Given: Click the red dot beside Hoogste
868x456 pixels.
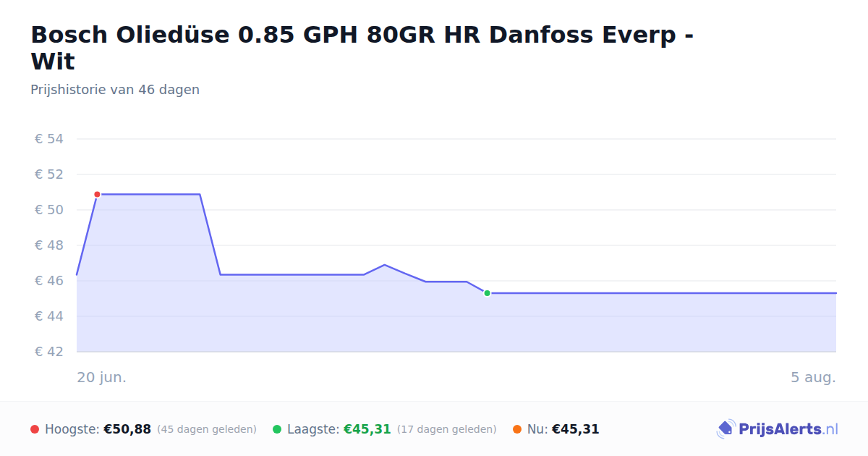Looking at the screenshot, I should [x=35, y=429].
